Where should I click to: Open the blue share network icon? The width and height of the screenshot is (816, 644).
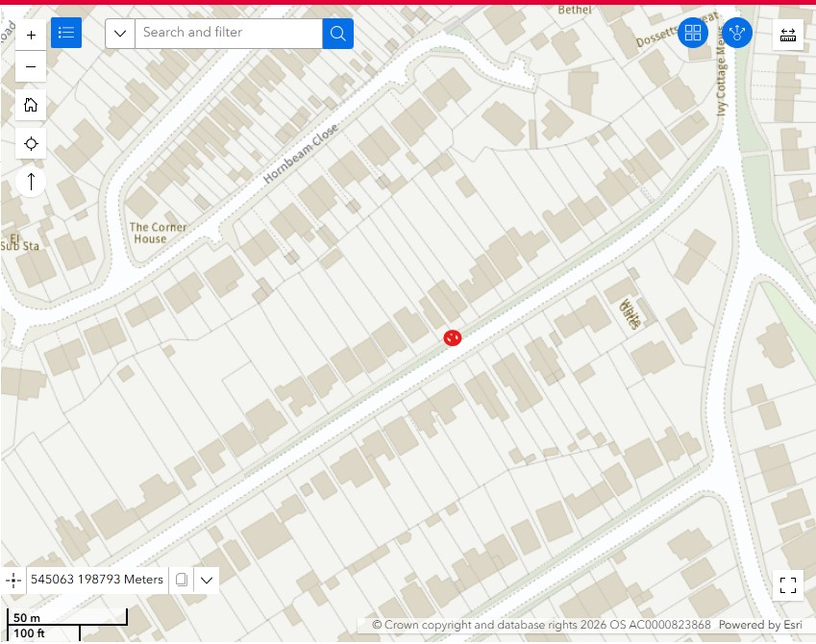coord(737,33)
